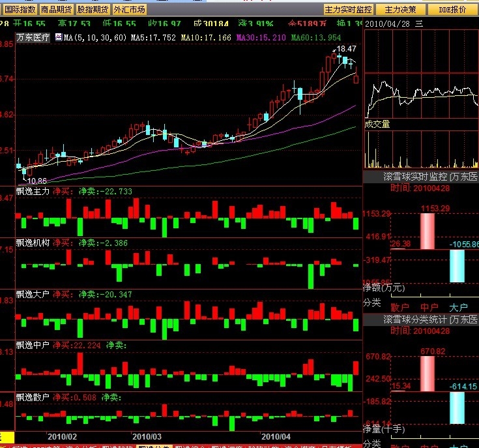Click the 净买:0.508 value
This screenshot has height=448, width=479.
(x=74, y=397)
